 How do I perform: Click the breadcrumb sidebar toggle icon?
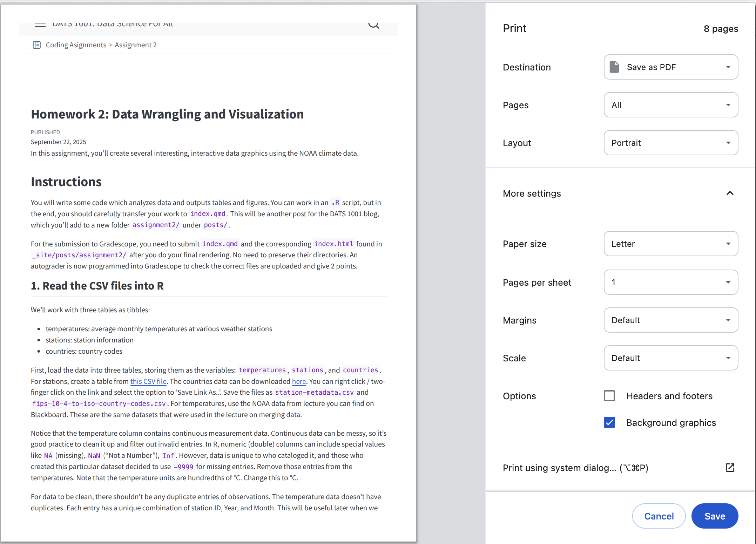point(36,45)
